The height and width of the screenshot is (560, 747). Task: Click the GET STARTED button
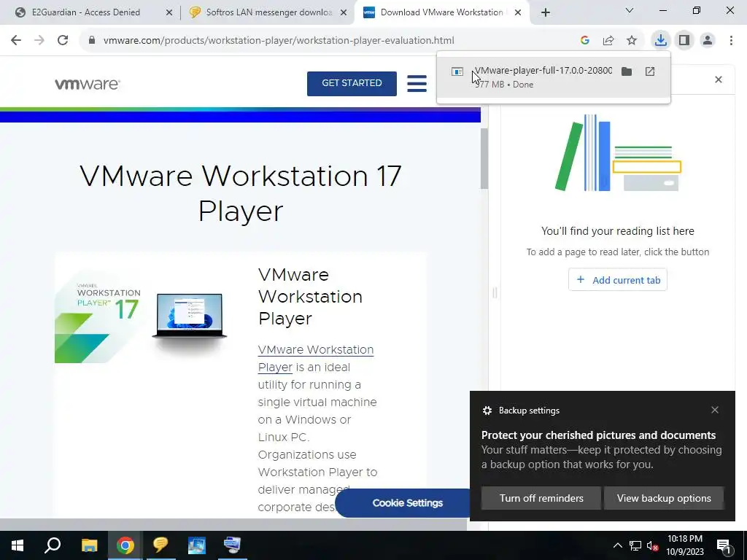click(352, 83)
